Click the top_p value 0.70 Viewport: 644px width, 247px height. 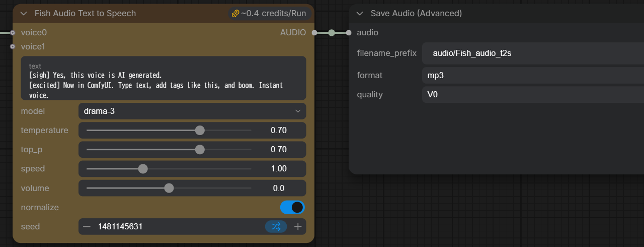[x=279, y=150]
